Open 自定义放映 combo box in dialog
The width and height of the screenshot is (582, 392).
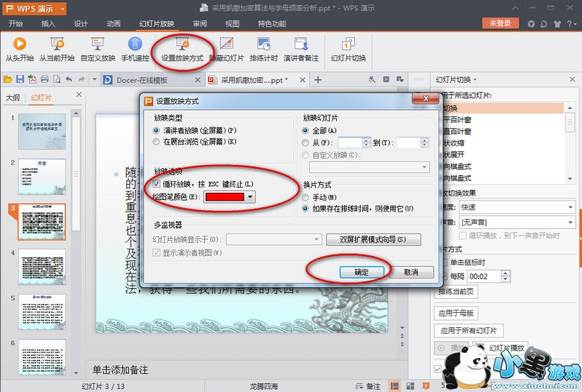click(370, 167)
